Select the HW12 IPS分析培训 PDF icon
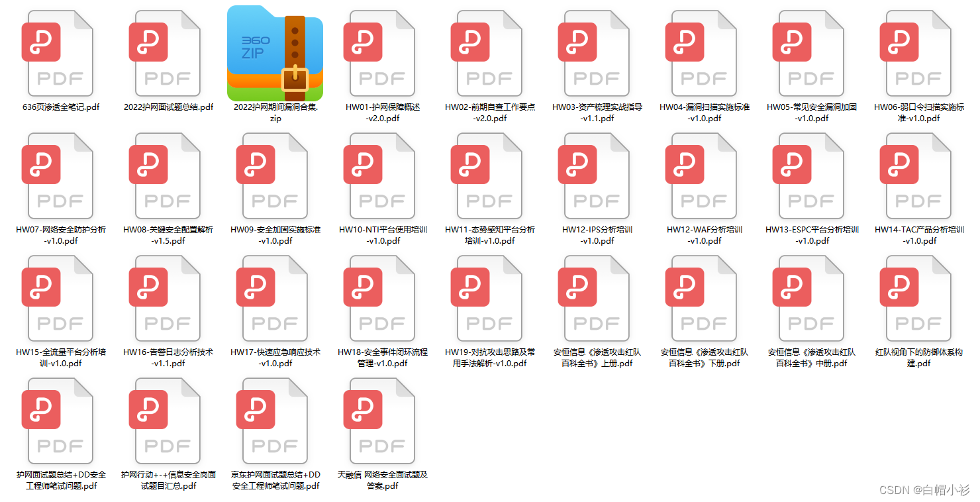This screenshot has width=980, height=502. (594, 176)
